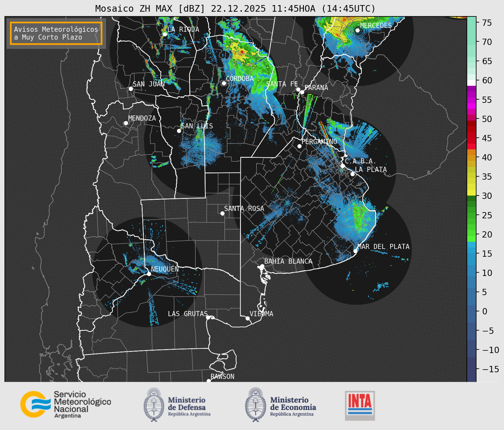The width and height of the screenshot is (504, 430).
Task: Click the Ministerio de Defensa emblem
Action: pyautogui.click(x=154, y=405)
